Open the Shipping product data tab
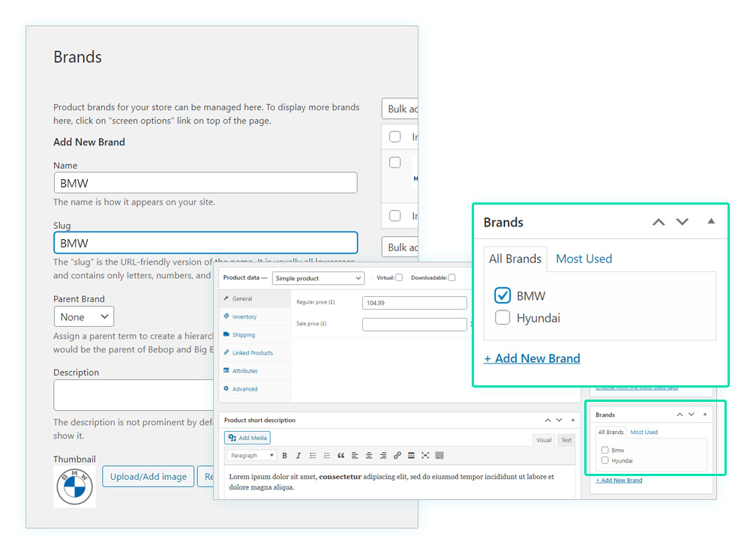Viewport: 750px width, 560px height. click(255, 335)
